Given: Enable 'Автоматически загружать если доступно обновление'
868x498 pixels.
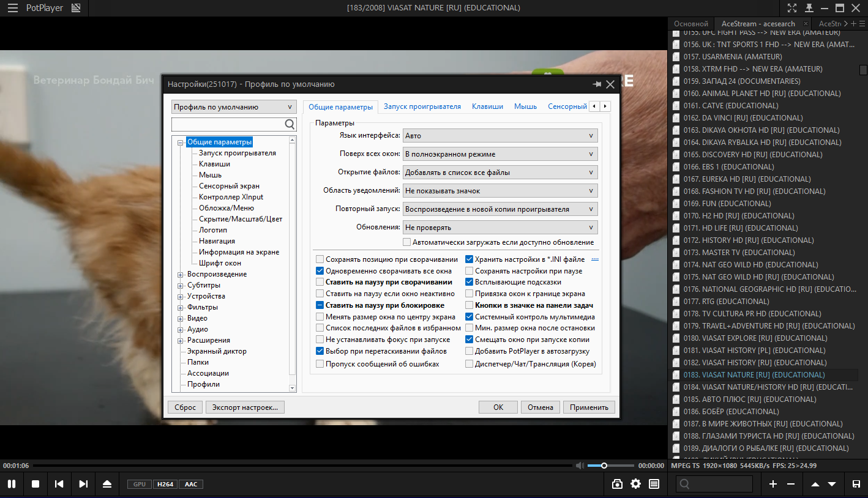Looking at the screenshot, I should pos(407,242).
